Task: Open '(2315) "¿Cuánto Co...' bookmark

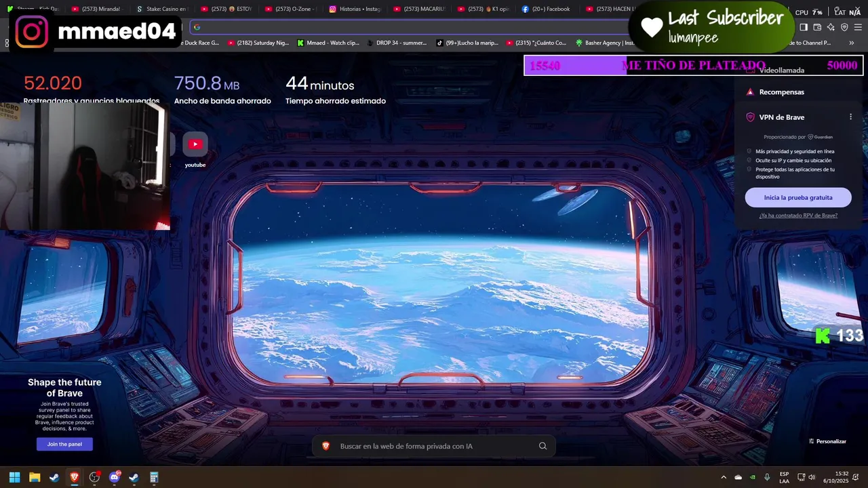Action: click(x=536, y=43)
